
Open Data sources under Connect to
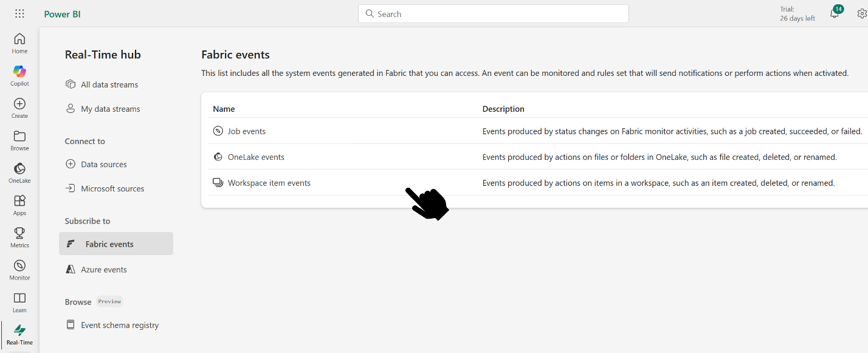(x=103, y=164)
